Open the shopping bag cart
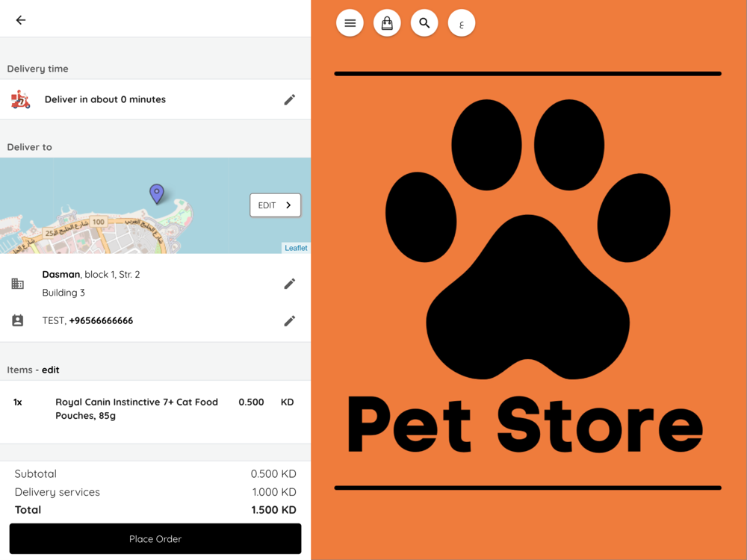The width and height of the screenshot is (747, 560). click(387, 23)
